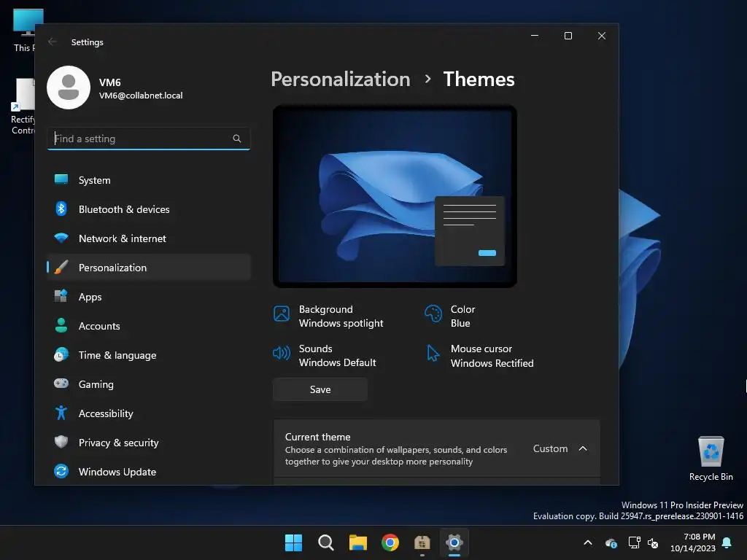Open Sounds Windows Default text

coord(337,356)
